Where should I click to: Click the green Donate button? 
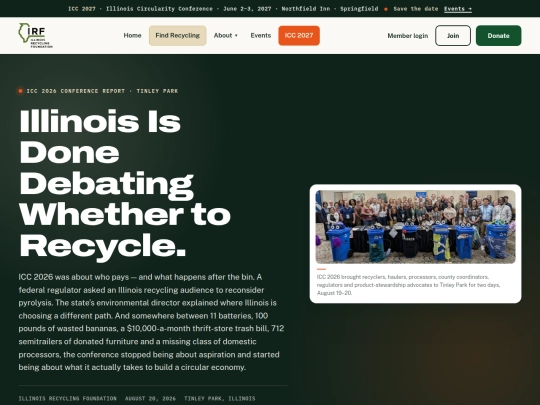click(498, 35)
